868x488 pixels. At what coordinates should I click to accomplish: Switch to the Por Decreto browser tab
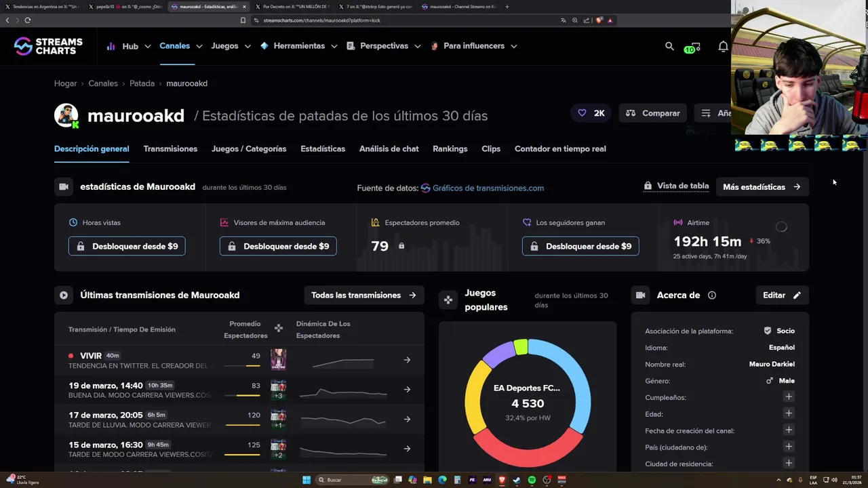pos(295,7)
